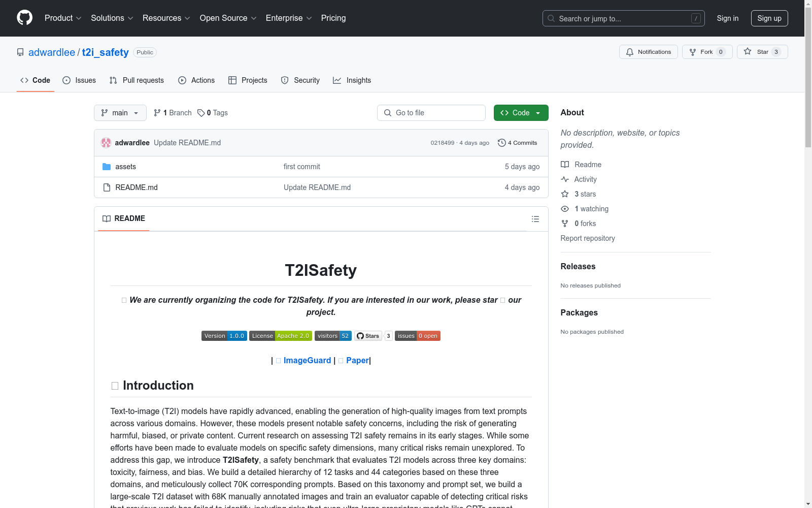Open the t2i_safety repository link
The width and height of the screenshot is (812, 508).
(x=105, y=52)
